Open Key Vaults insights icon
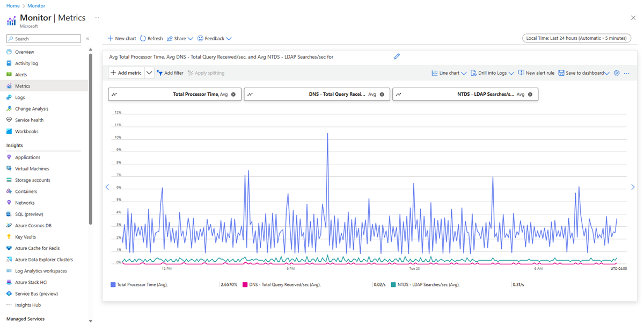Viewport: 644px width, 323px height. coord(9,237)
